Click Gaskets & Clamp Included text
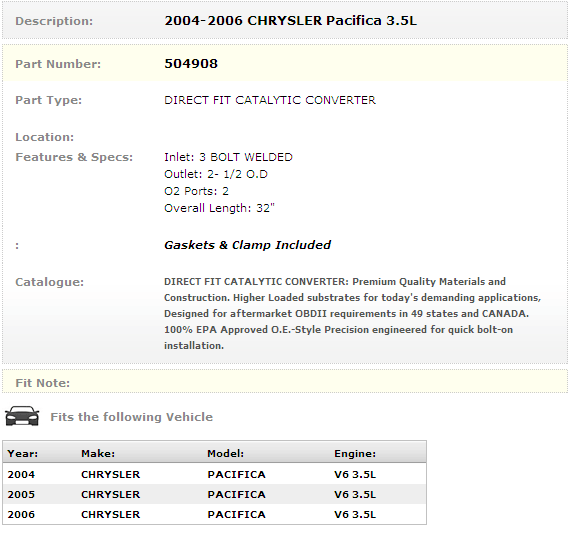The width and height of the screenshot is (570, 546). click(x=248, y=245)
